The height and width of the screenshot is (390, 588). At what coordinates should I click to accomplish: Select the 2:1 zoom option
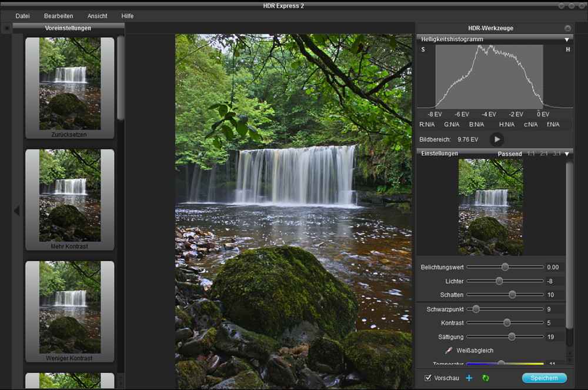point(544,154)
